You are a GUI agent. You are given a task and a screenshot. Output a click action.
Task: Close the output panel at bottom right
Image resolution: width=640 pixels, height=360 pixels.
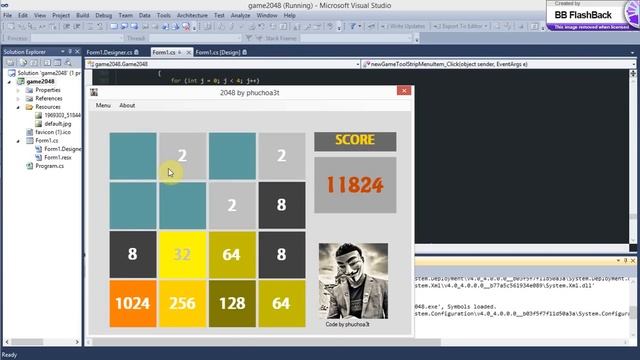coord(633,260)
